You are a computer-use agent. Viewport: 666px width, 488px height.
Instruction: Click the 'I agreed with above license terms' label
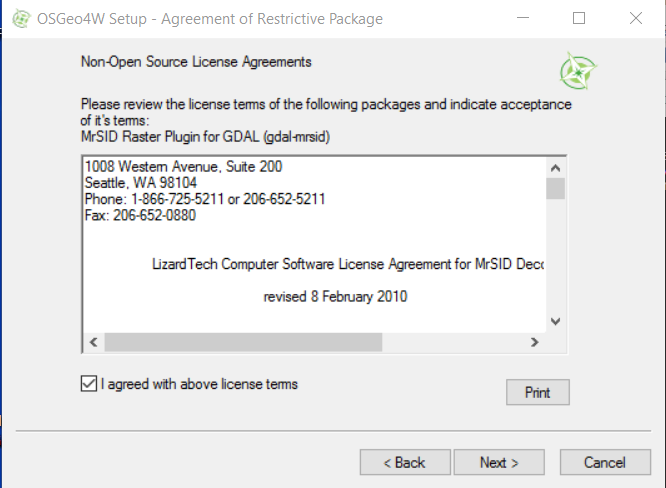point(199,384)
